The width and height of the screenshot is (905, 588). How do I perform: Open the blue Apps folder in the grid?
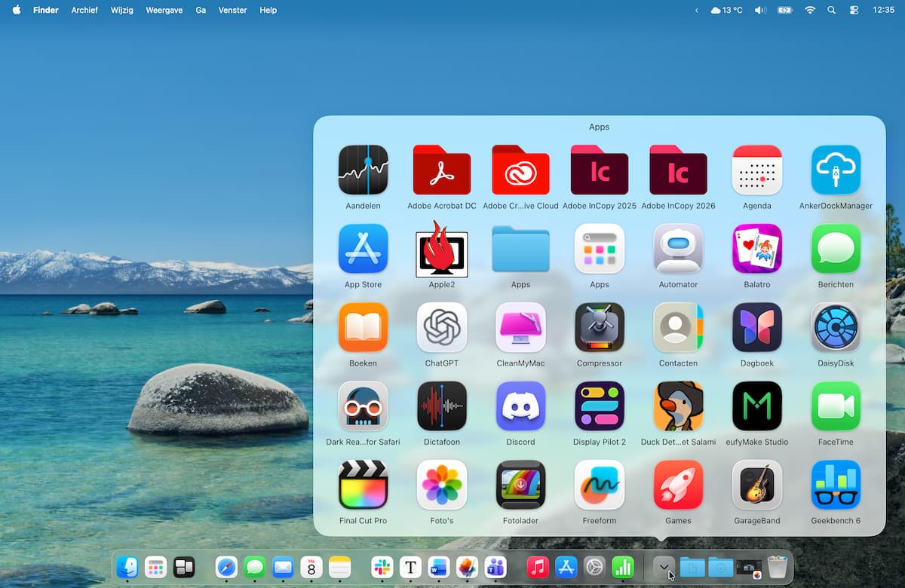pyautogui.click(x=520, y=249)
